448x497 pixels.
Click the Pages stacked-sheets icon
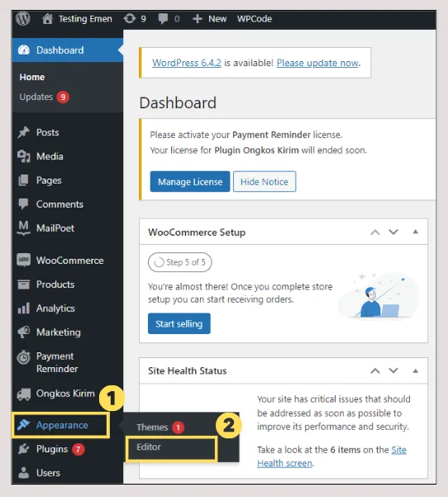coord(23,180)
